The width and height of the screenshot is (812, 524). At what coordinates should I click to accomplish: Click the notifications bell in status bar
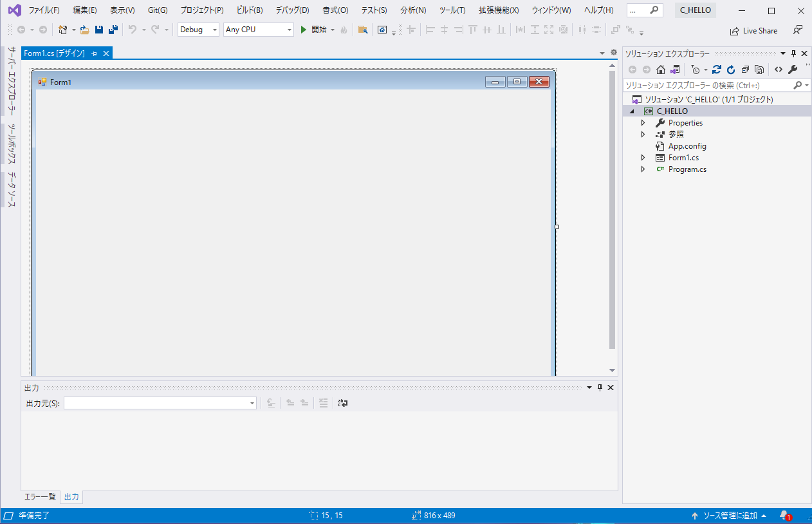[x=784, y=516]
